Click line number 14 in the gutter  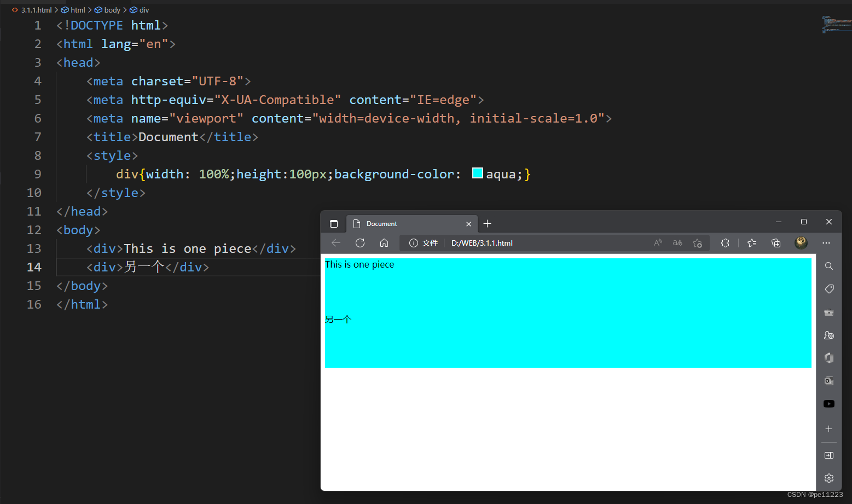34,267
